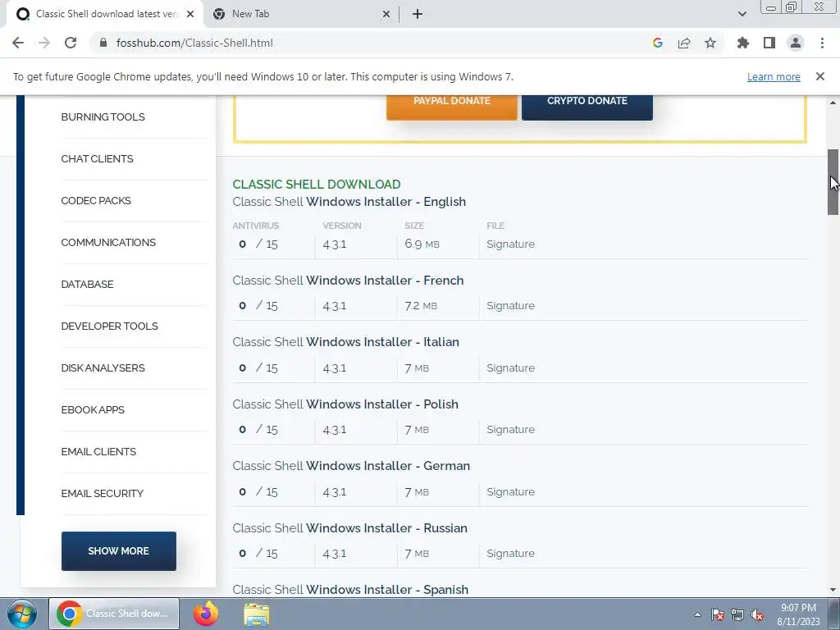840x630 pixels.
Task: Toggle the Chrome side panel icon
Action: [769, 43]
